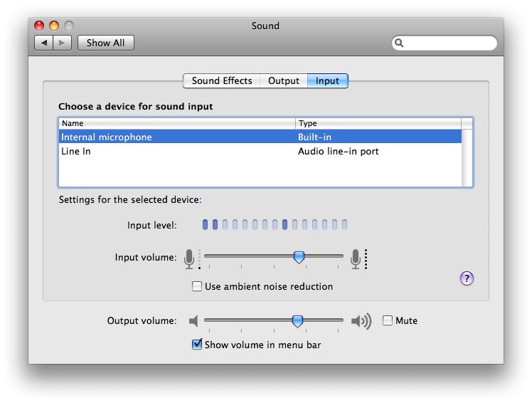Click the forward arrow navigation button
Screen dimensions: 532x403
click(62, 43)
